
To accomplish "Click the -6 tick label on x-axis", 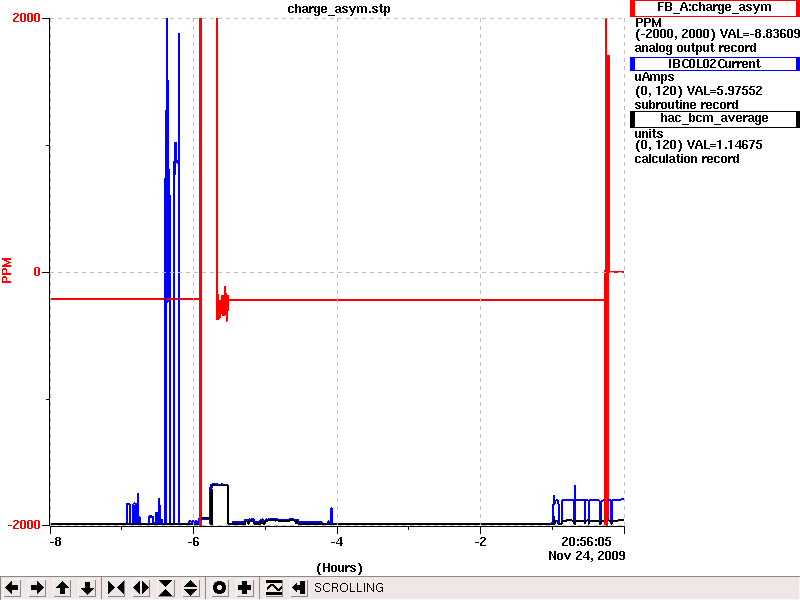I will pyautogui.click(x=193, y=542).
